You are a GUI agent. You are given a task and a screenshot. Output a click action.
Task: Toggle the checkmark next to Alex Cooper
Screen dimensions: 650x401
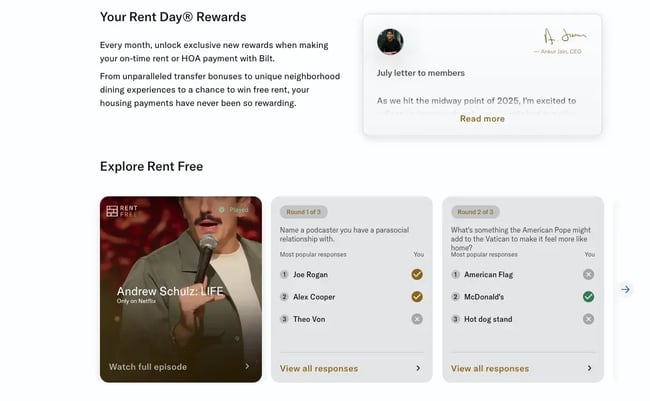click(x=417, y=297)
